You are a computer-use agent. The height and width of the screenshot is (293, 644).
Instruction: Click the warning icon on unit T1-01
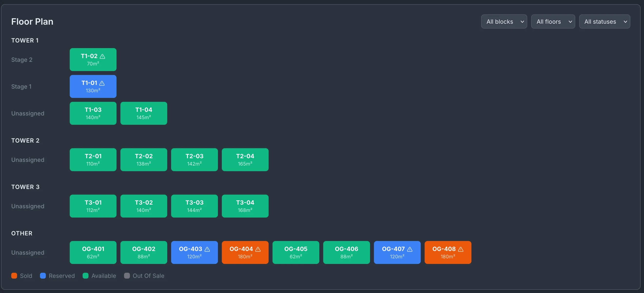pos(102,83)
